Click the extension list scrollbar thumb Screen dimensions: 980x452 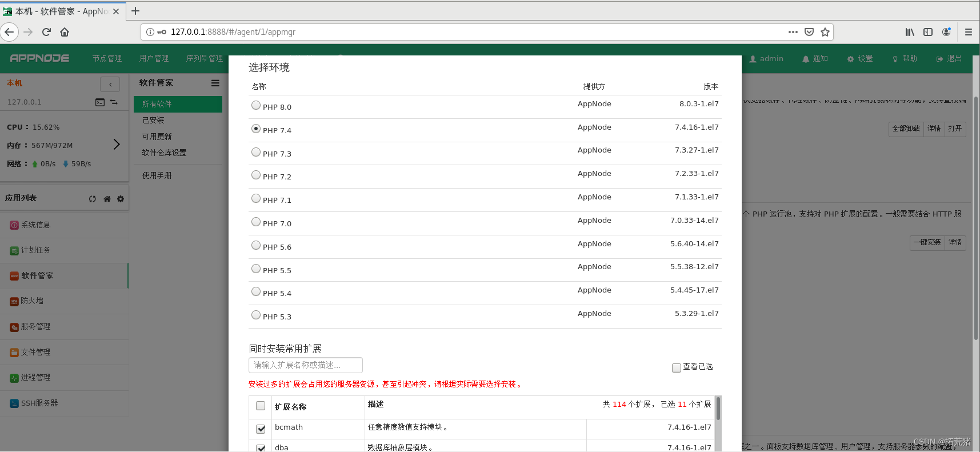(x=718, y=409)
